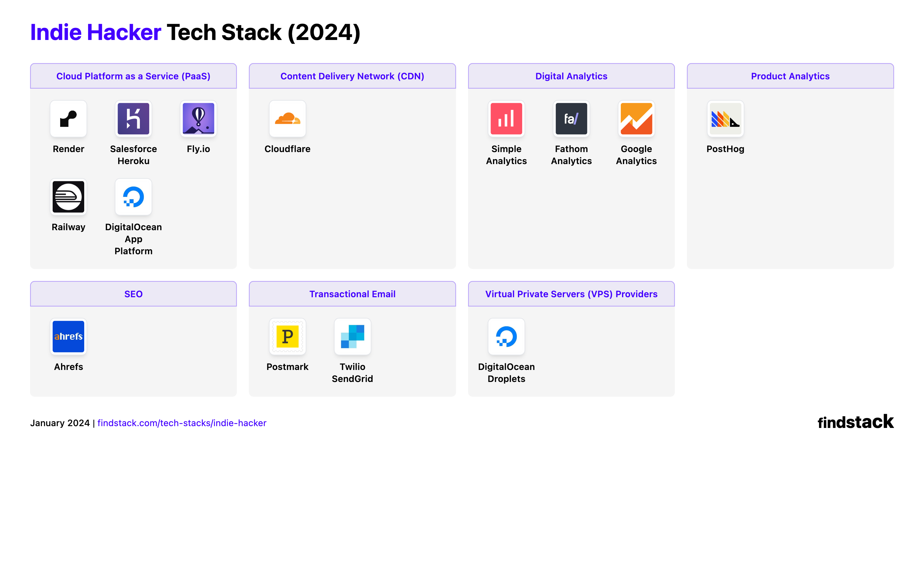Image resolution: width=924 pixels, height=577 pixels.
Task: Select the Salesforce Heroku icon
Action: 133,119
